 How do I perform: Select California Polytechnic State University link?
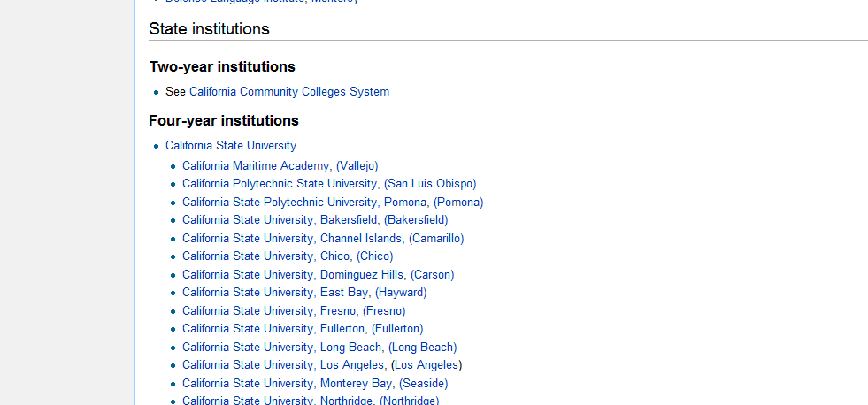point(279,184)
